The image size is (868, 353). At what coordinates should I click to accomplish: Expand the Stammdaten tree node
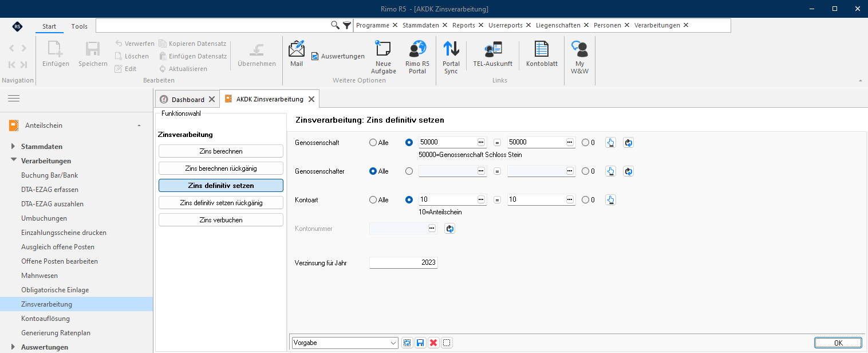[x=14, y=147]
